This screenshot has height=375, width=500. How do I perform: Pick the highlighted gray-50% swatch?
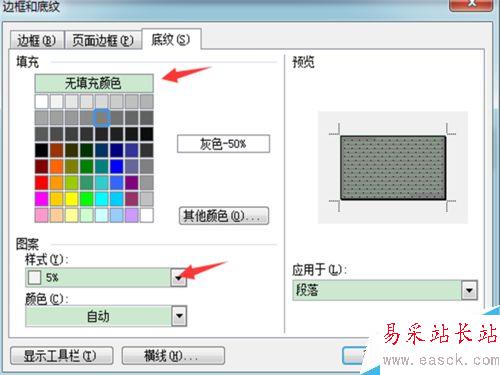click(101, 117)
